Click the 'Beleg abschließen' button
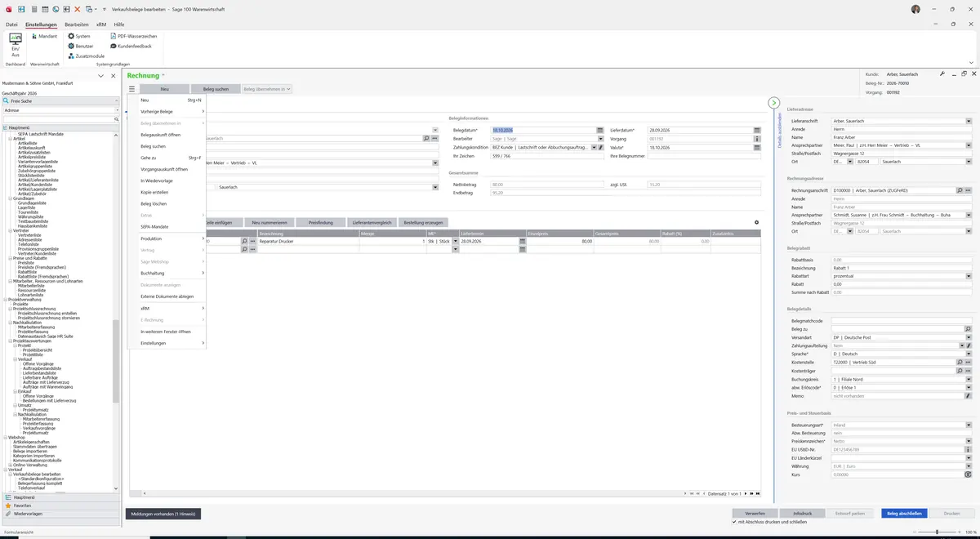980x539 pixels. point(904,514)
